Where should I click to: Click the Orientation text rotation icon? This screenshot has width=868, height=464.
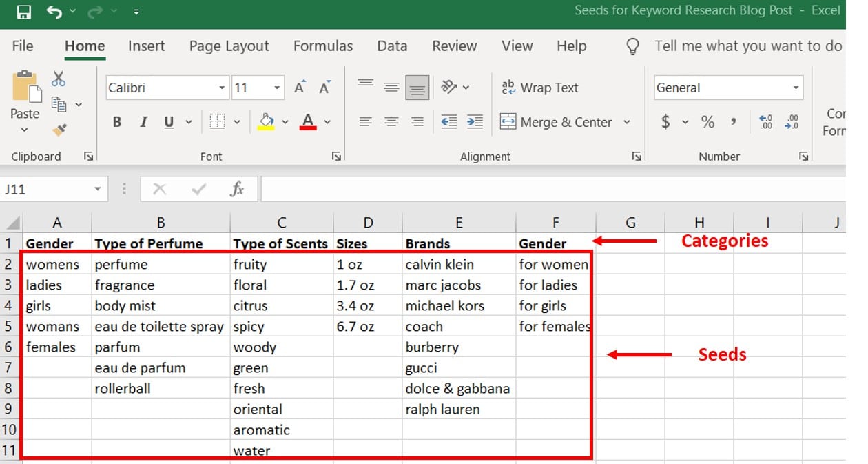pyautogui.click(x=448, y=87)
